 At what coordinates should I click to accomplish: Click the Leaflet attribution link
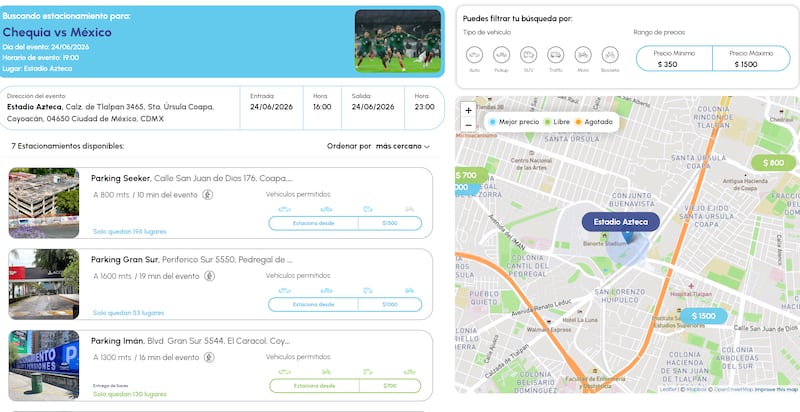tap(668, 390)
